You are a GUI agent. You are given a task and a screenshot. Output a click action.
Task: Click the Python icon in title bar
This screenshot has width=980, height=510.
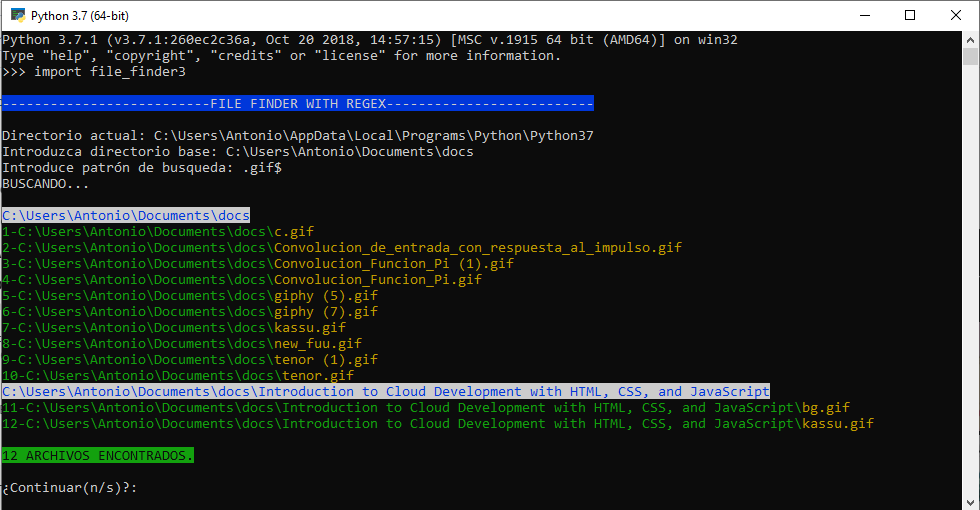click(x=18, y=15)
